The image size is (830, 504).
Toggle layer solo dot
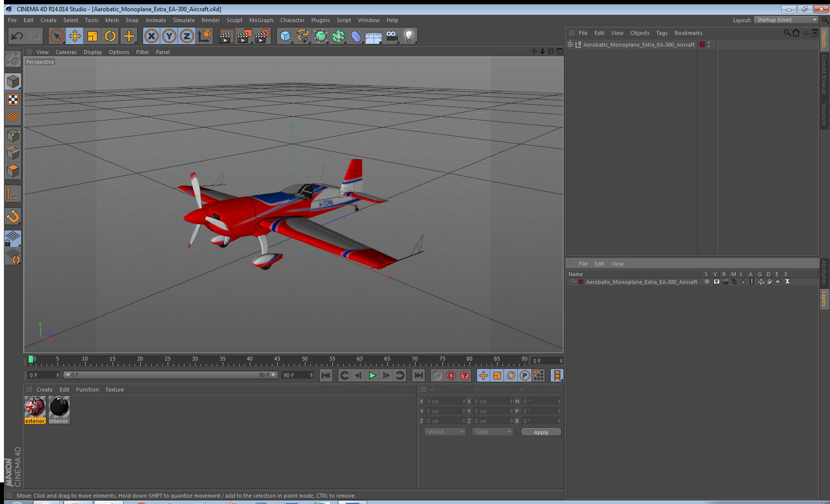pyautogui.click(x=707, y=281)
